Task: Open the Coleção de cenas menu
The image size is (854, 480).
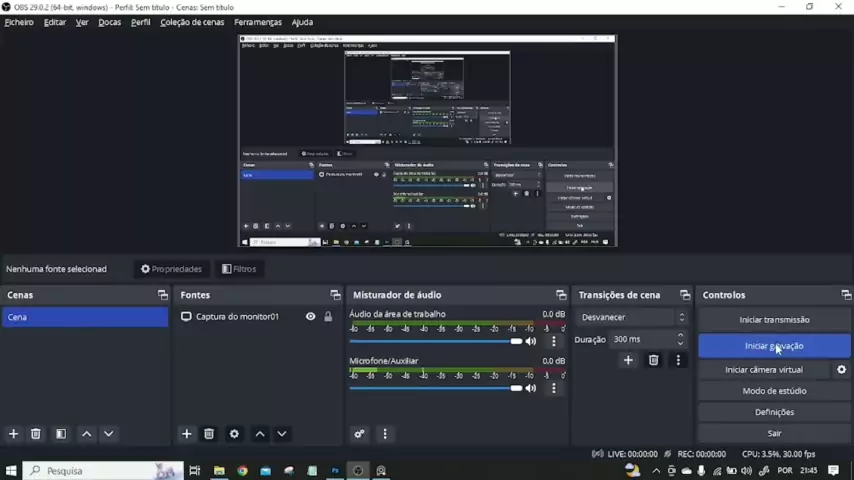Action: 192,22
